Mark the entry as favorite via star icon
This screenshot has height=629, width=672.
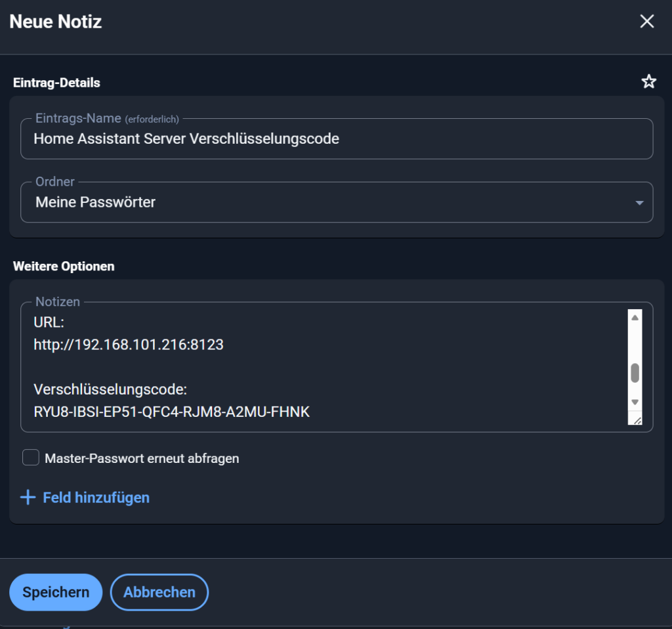[x=648, y=81]
